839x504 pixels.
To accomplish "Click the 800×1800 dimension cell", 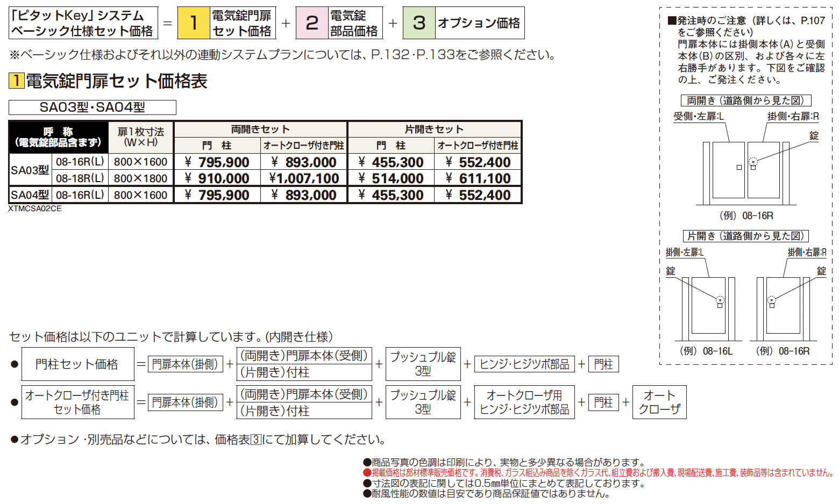I will point(141,178).
